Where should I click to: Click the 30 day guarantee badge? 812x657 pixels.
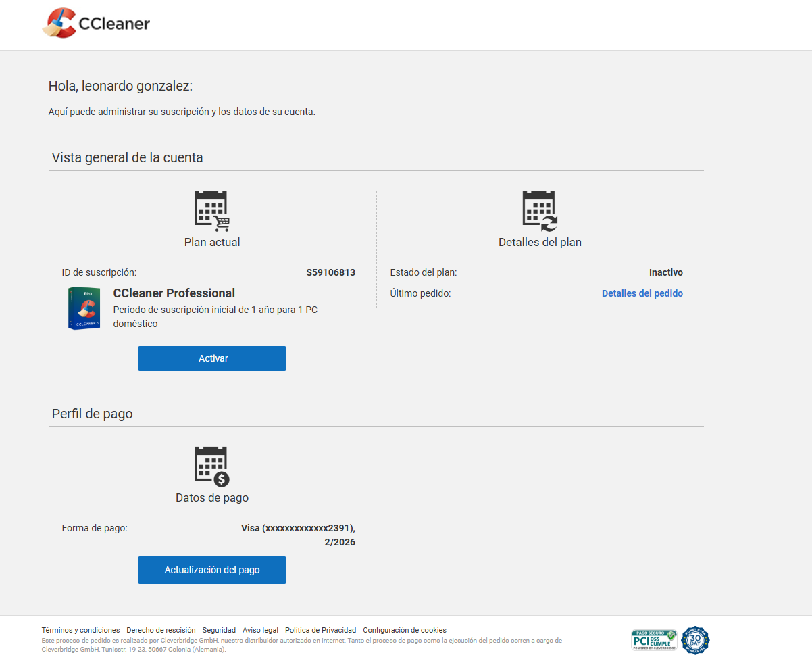(x=695, y=639)
